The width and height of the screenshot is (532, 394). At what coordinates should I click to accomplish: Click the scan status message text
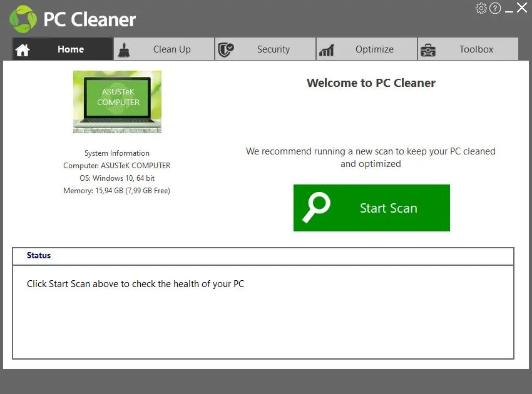click(x=135, y=283)
